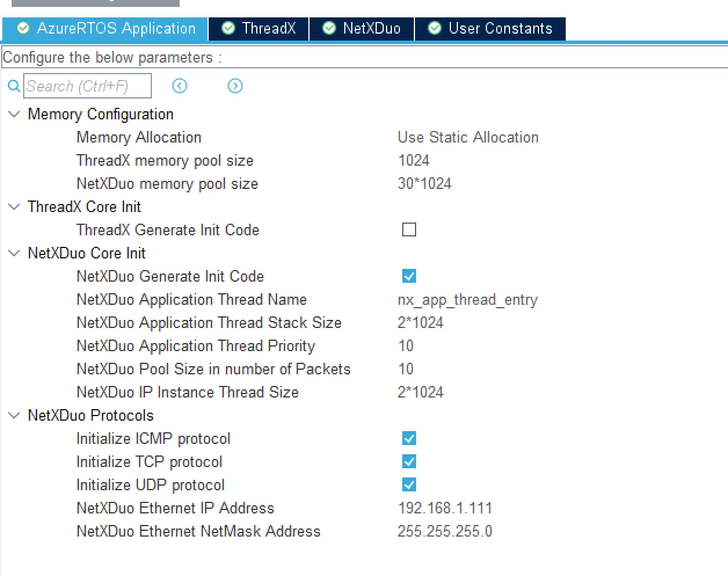Toggle Initialize ICMP protocol checkbox
Viewport: 728px width, 576px height.
(409, 438)
